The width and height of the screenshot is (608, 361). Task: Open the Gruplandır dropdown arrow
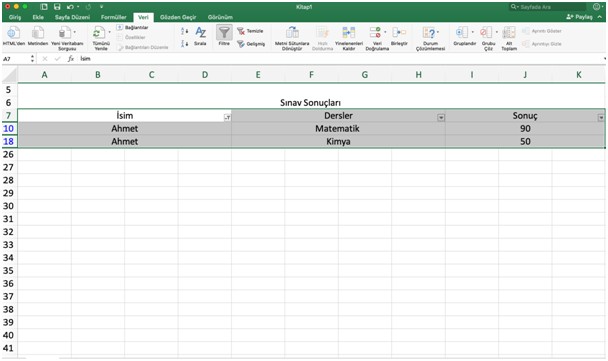[x=472, y=32]
